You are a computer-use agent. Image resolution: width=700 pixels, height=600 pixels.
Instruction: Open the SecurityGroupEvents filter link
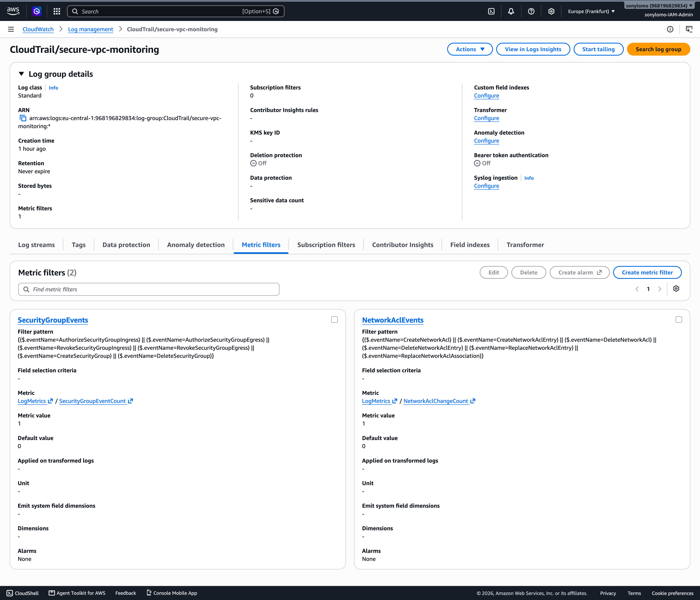(x=53, y=320)
